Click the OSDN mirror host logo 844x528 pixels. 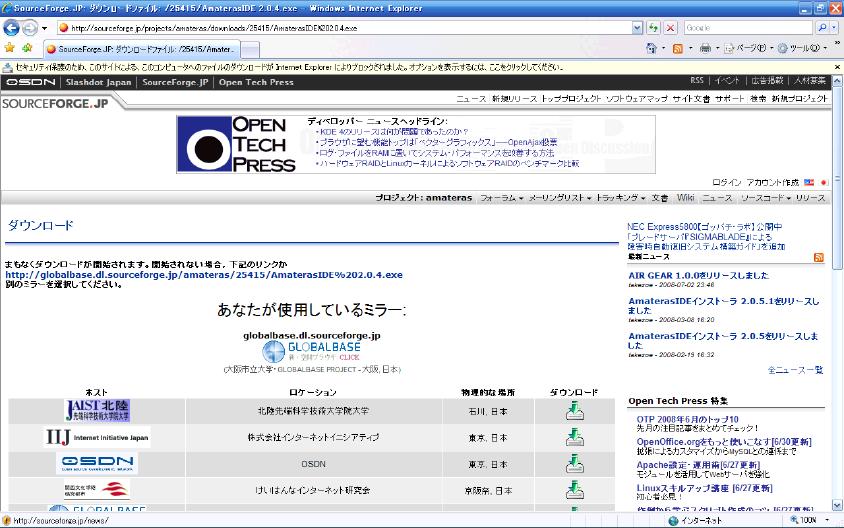coord(97,463)
